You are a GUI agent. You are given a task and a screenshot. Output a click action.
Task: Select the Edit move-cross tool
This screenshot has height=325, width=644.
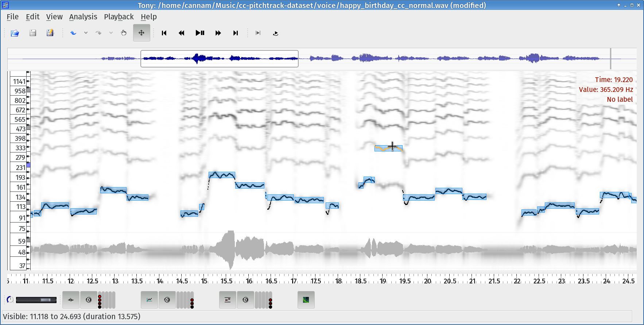[141, 33]
